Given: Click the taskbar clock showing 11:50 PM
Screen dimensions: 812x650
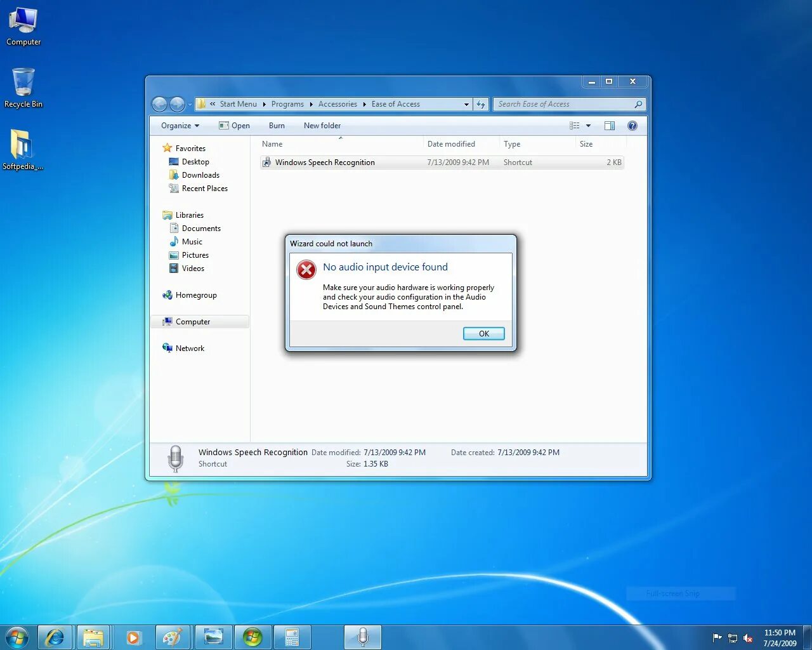Looking at the screenshot, I should [780, 638].
